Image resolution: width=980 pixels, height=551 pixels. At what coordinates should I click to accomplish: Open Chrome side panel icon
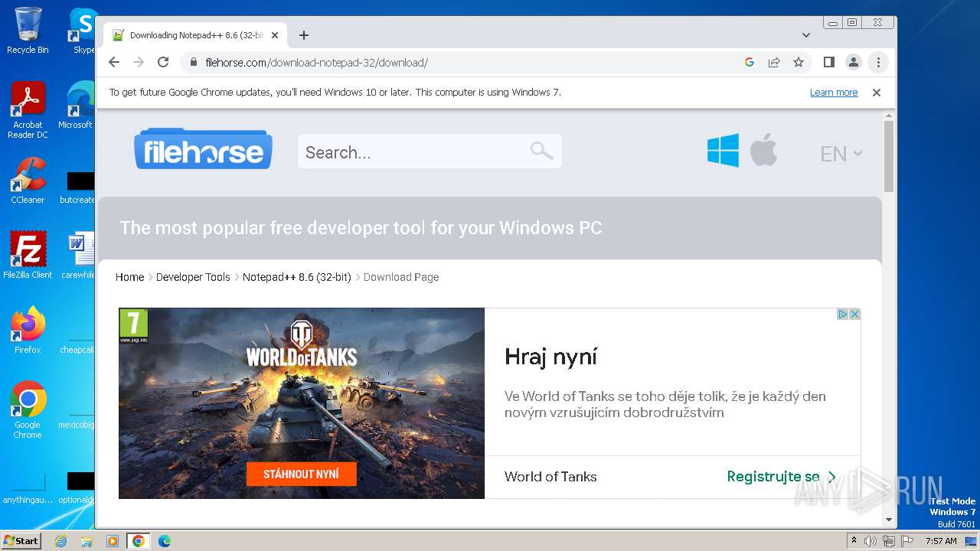[828, 62]
